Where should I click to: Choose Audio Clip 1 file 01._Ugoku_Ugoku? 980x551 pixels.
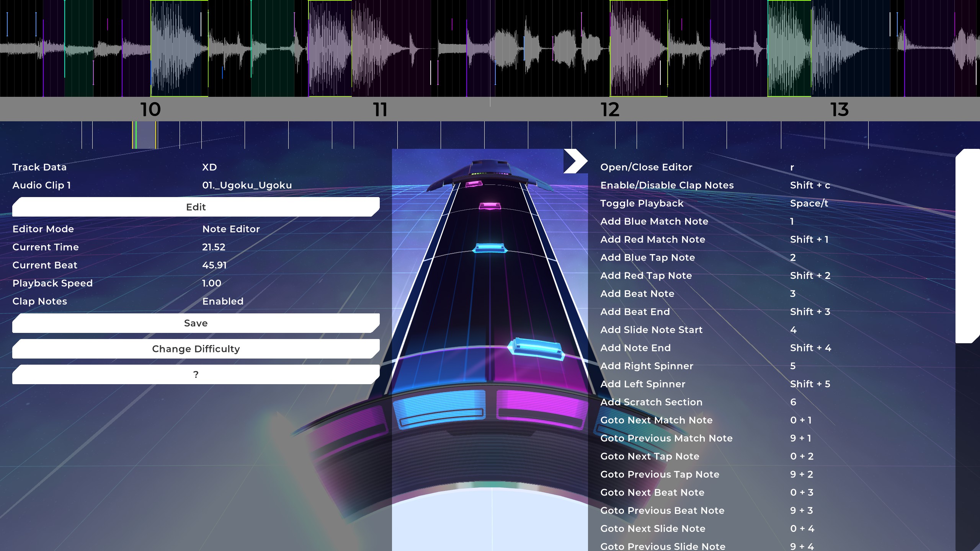(247, 185)
